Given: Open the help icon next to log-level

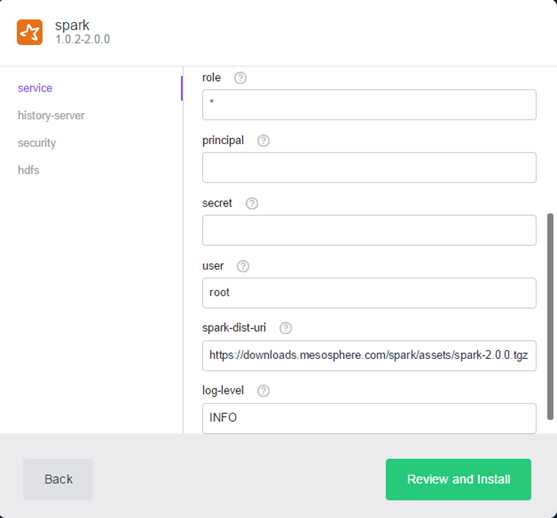Looking at the screenshot, I should [x=263, y=391].
